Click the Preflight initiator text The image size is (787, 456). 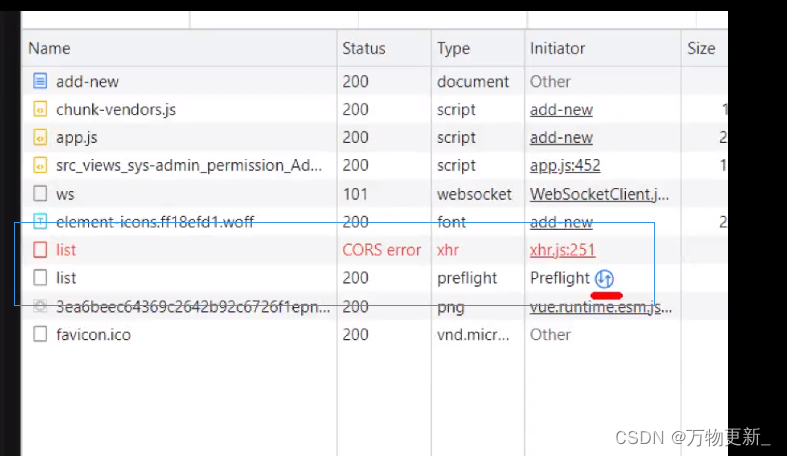coord(560,278)
